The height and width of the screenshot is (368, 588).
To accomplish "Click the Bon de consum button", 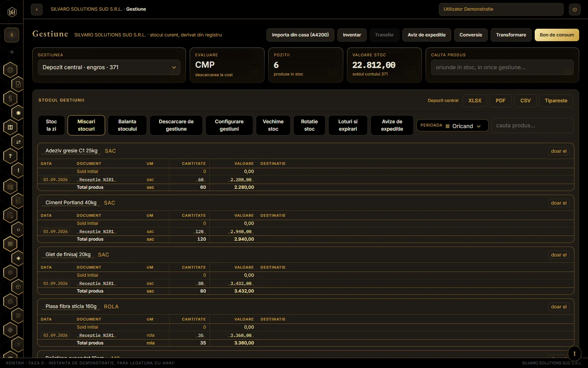I will coord(557,35).
